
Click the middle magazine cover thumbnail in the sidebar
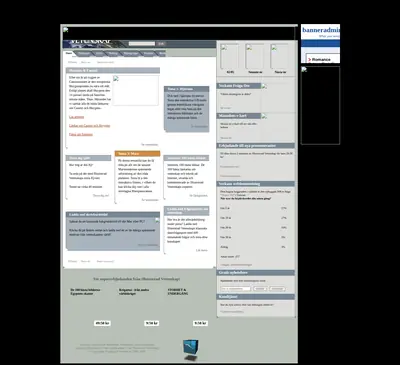coord(255,56)
